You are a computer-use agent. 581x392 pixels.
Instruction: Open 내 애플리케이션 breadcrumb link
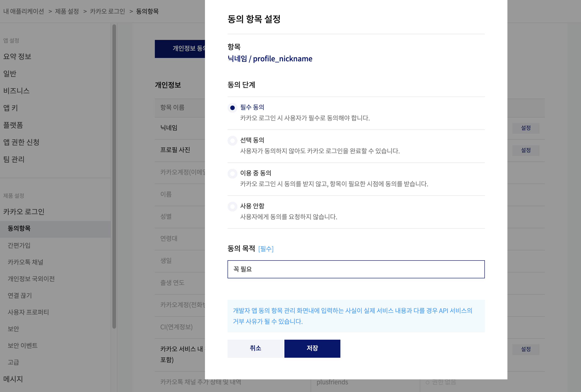[24, 11]
